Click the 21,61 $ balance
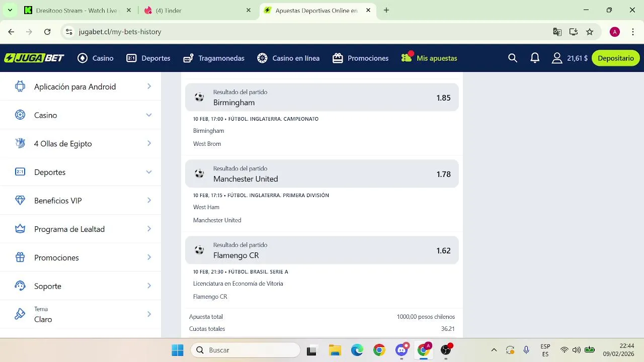The height and width of the screenshot is (362, 644). point(577,58)
